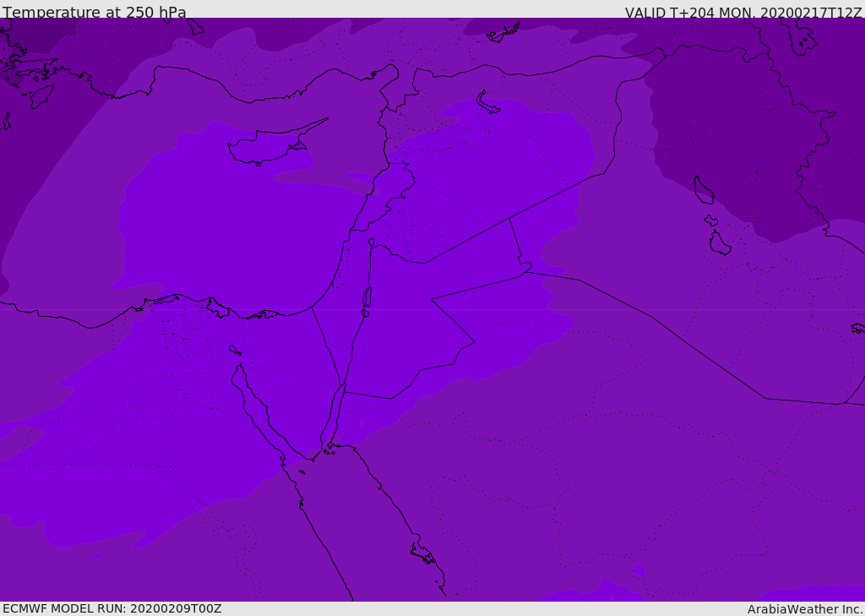865x616 pixels.
Task: Click the small bright patch at the bottom edge
Action: pyautogui.click(x=608, y=588)
